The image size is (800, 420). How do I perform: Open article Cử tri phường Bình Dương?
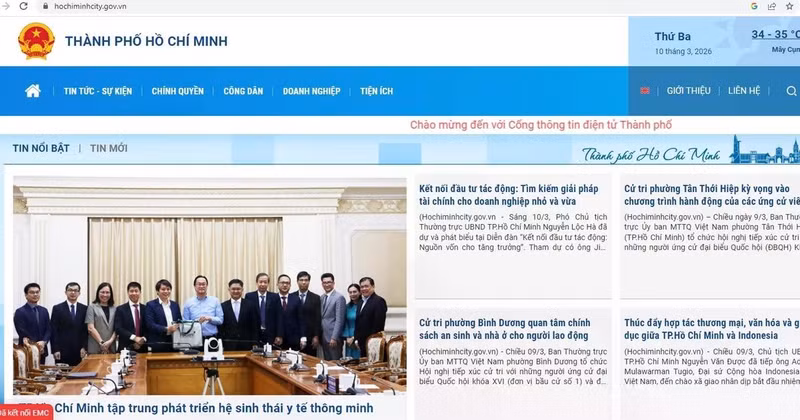tap(505, 329)
